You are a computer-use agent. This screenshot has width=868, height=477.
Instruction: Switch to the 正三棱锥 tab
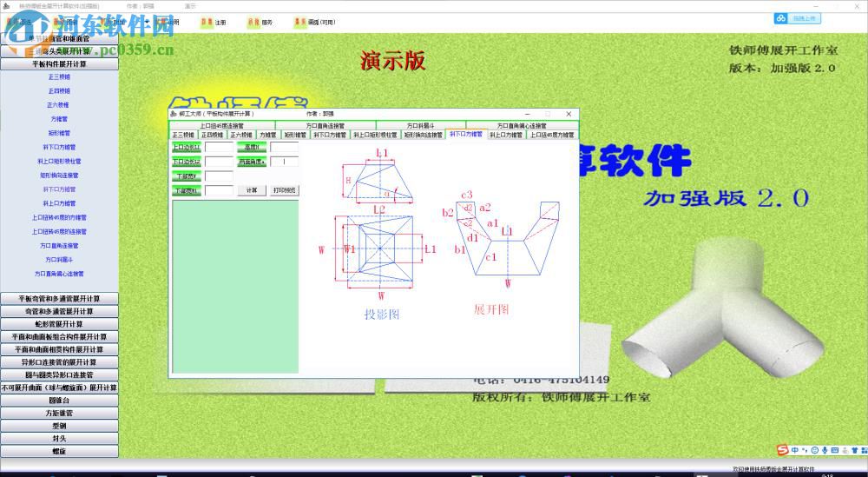point(183,135)
